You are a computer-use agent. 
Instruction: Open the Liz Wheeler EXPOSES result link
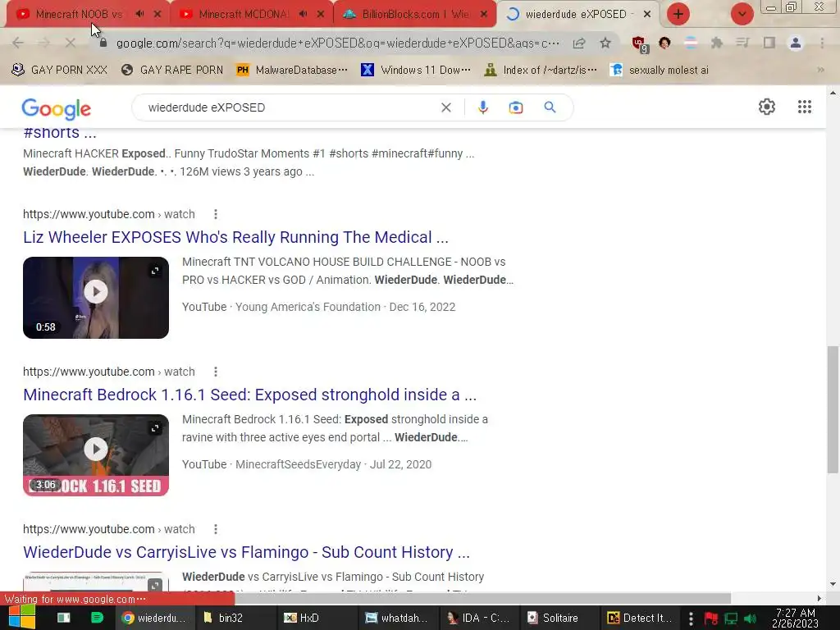coord(235,237)
